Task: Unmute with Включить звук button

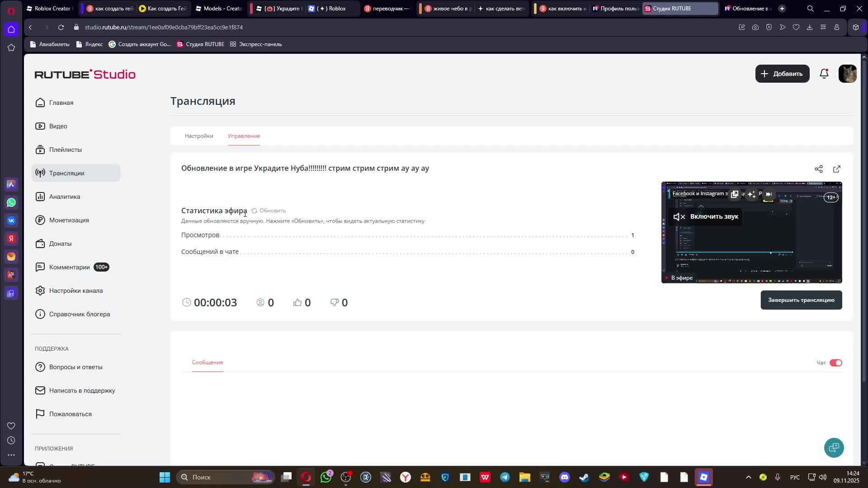Action: pyautogui.click(x=706, y=217)
